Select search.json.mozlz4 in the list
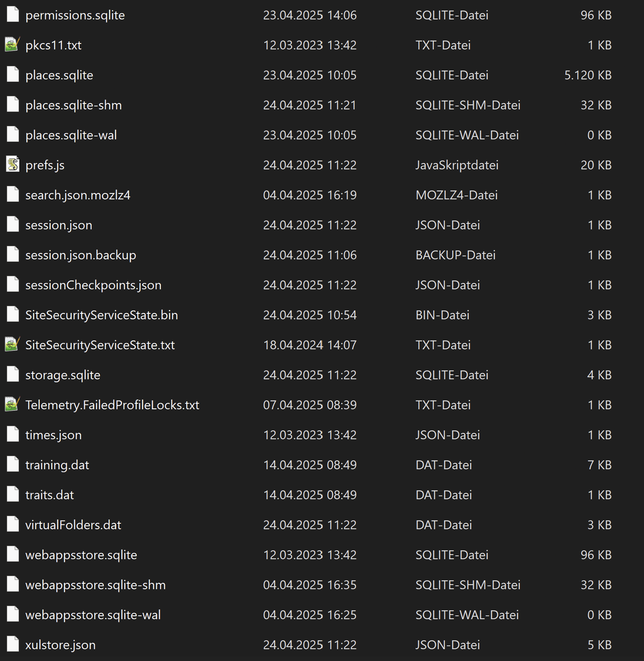The height and width of the screenshot is (661, 644). tap(78, 195)
